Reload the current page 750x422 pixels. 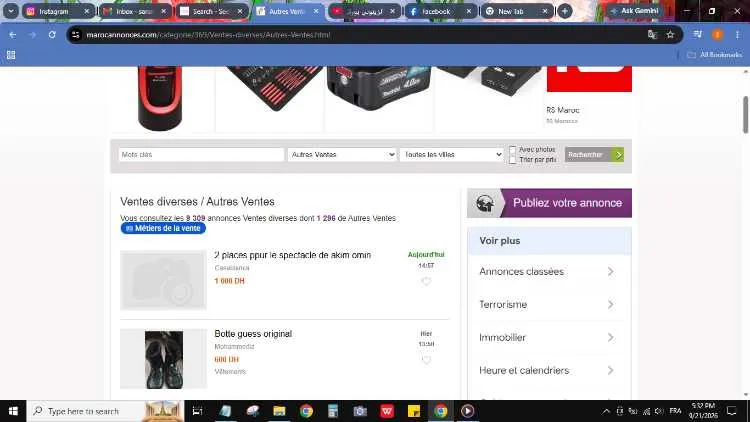(x=52, y=35)
